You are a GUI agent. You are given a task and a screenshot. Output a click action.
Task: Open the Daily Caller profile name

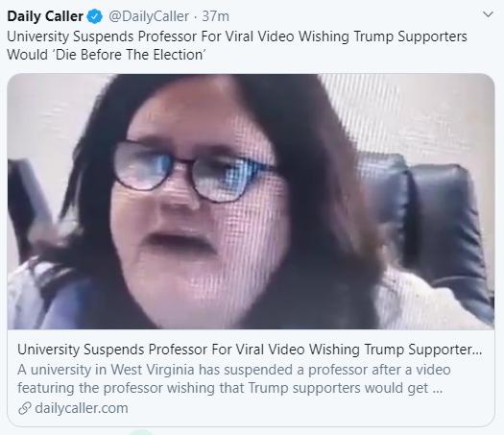45,16
